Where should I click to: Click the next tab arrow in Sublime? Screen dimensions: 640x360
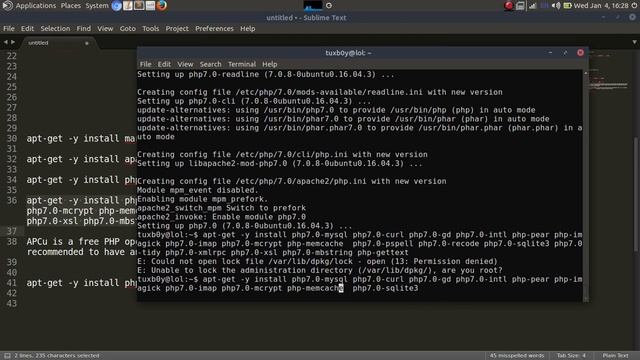coord(13,42)
